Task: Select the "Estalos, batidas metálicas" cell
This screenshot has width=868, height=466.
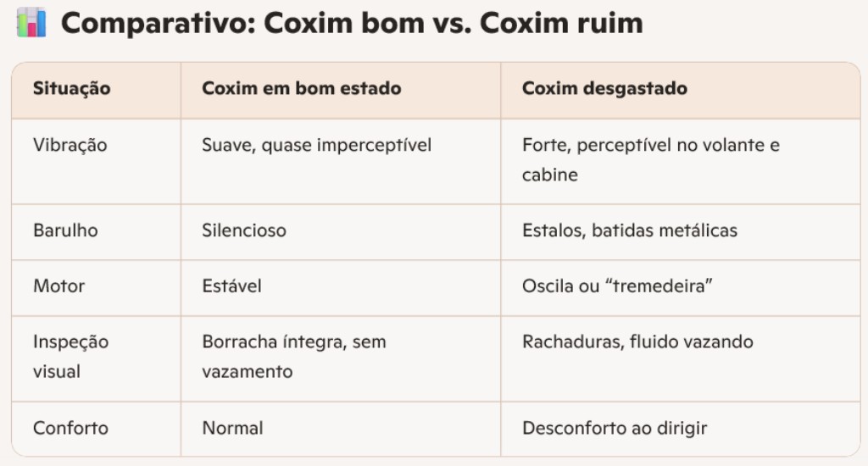Action: 630,230
